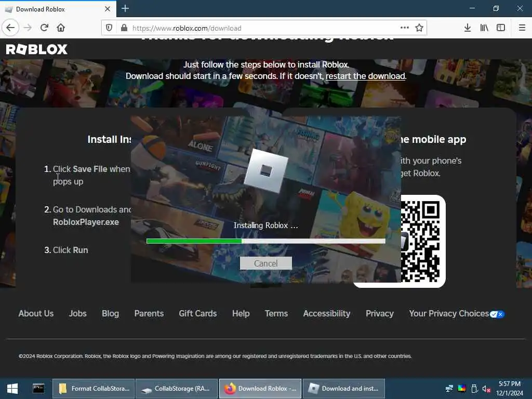Click the Roblox copyright notice text
The image size is (532, 399).
coord(215,356)
